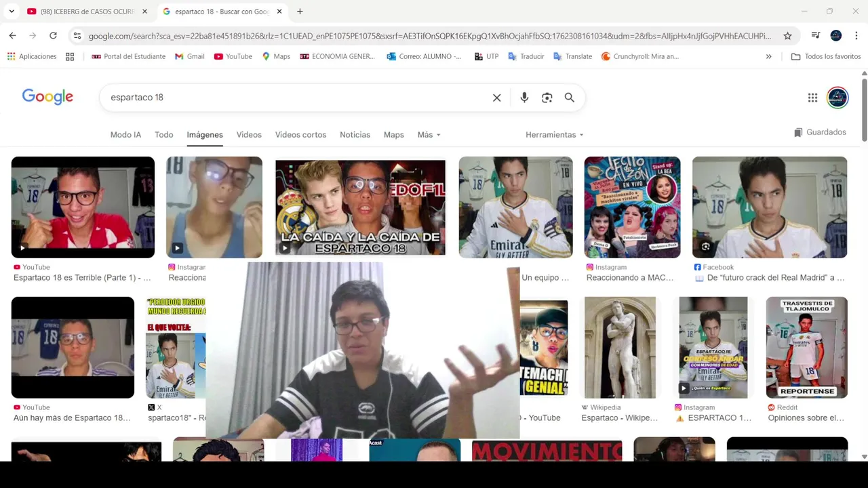Expand the Más search filter dropdown
The image size is (868, 488).
429,135
